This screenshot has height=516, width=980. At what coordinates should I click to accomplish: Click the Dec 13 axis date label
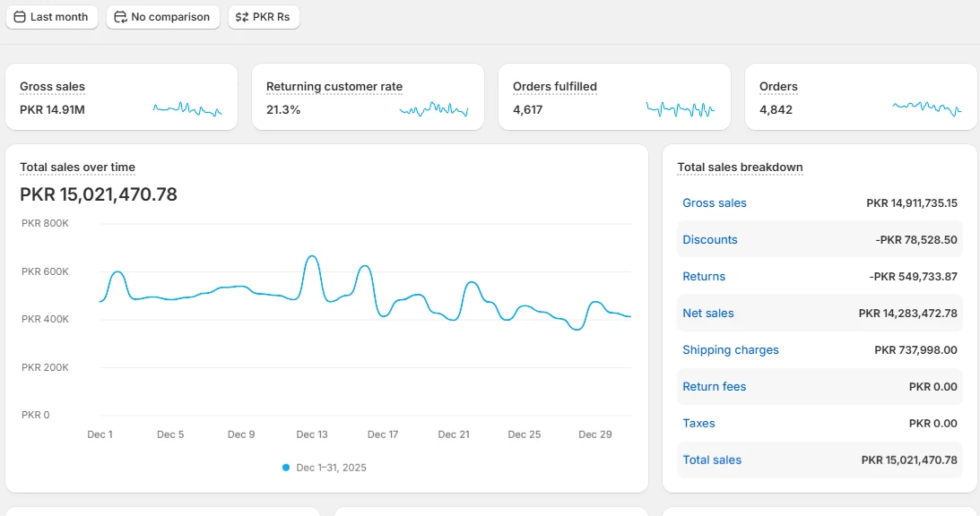(312, 434)
